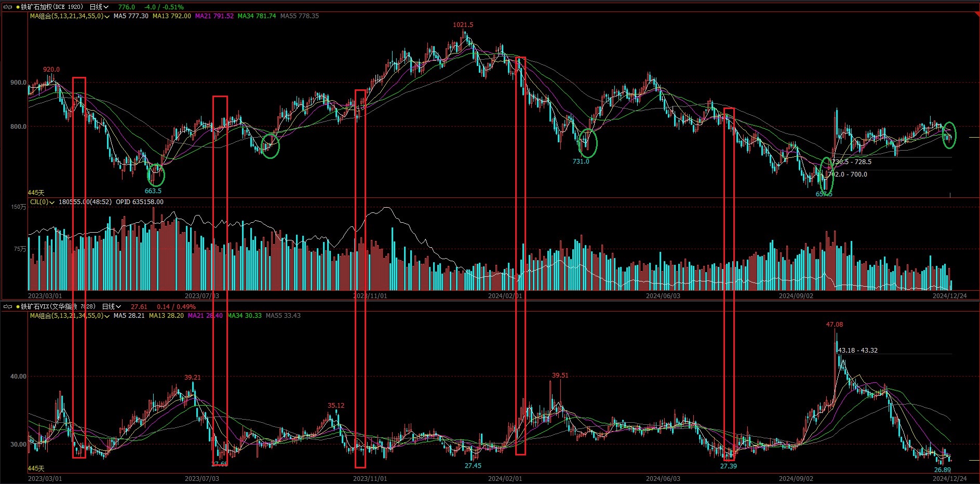Open the 日线 period dropdown for 铁矿石VIX
This screenshot has height=484, width=980.
click(112, 307)
